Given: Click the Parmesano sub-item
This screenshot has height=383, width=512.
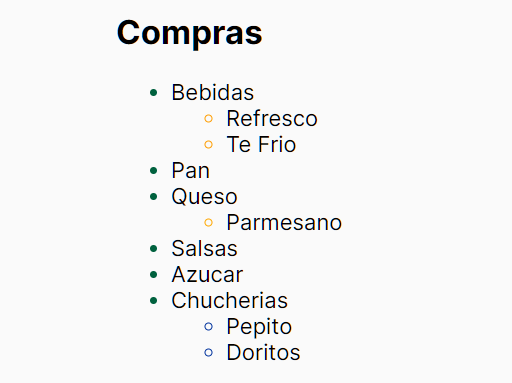Looking at the screenshot, I should 284,222.
